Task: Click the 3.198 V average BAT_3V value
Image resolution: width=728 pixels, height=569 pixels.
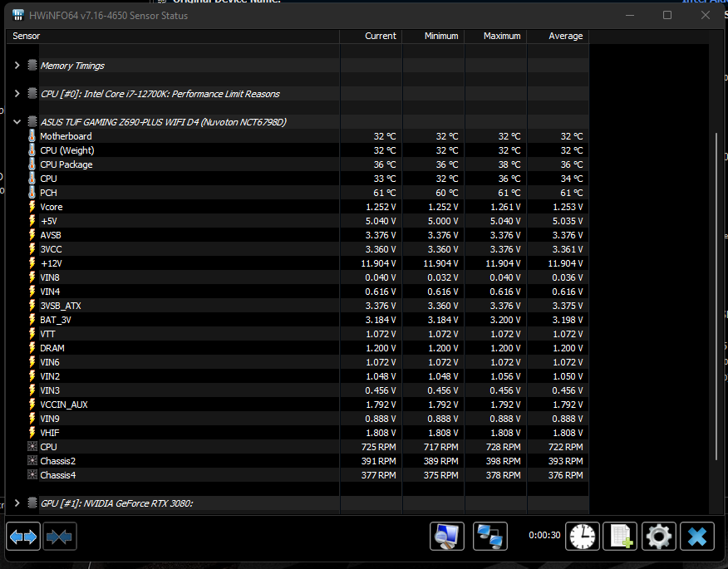Action: [x=568, y=320]
